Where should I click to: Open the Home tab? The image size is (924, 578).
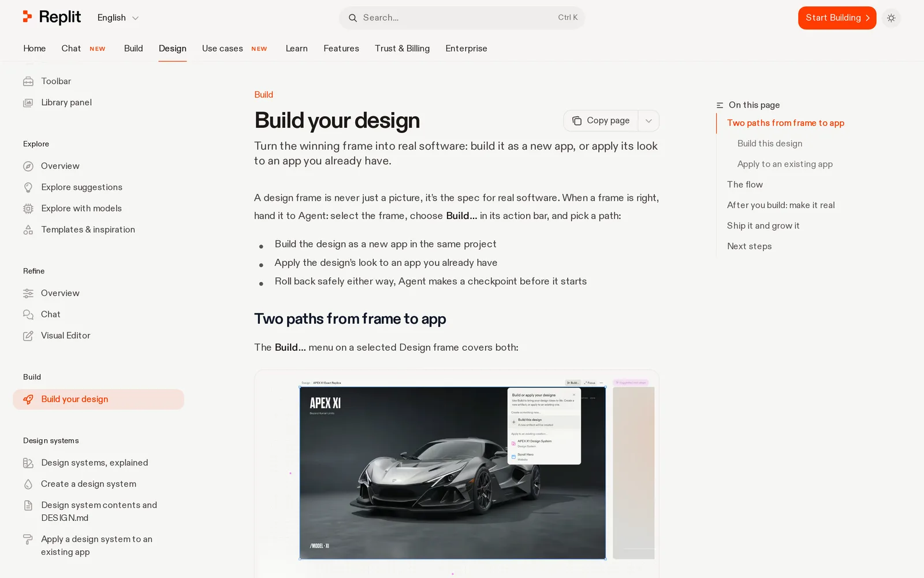pyautogui.click(x=35, y=49)
